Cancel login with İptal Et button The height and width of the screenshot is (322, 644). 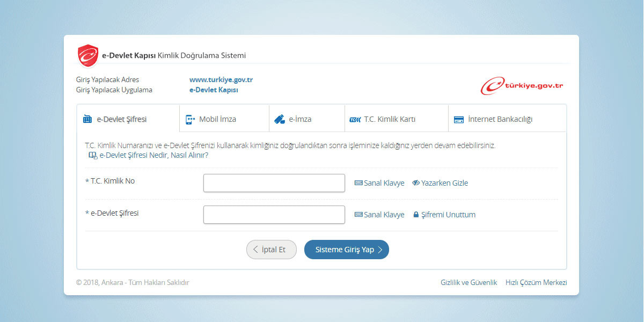coord(272,250)
